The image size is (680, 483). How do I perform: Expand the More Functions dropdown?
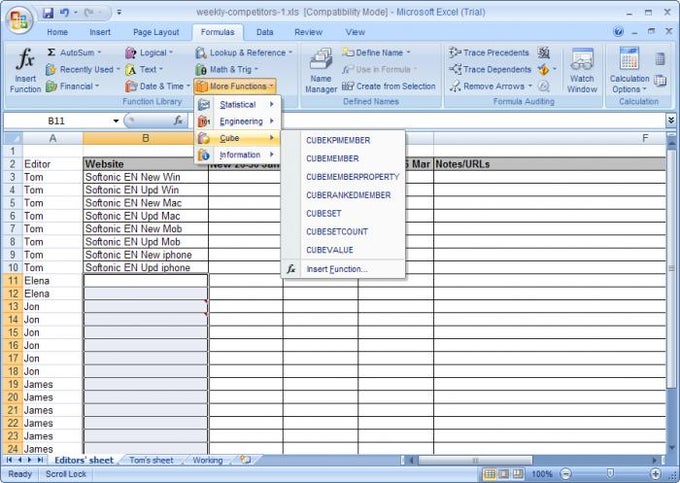[x=235, y=86]
